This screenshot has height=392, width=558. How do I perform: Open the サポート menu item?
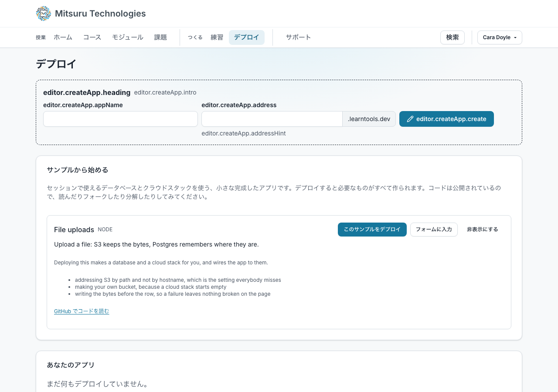coord(299,37)
